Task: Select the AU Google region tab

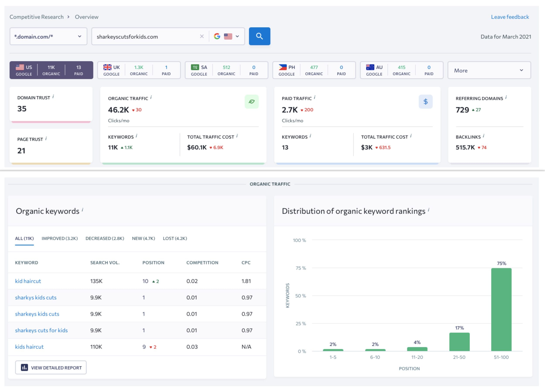Action: coord(401,70)
